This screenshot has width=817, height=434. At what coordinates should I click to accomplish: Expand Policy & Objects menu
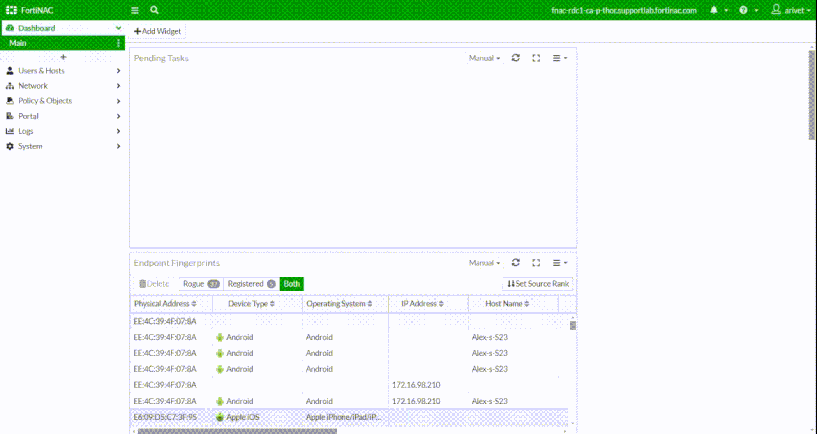point(63,101)
